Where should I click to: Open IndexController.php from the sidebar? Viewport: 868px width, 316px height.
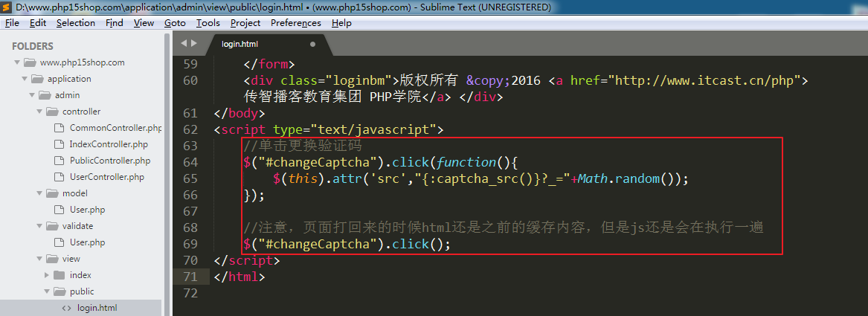109,144
